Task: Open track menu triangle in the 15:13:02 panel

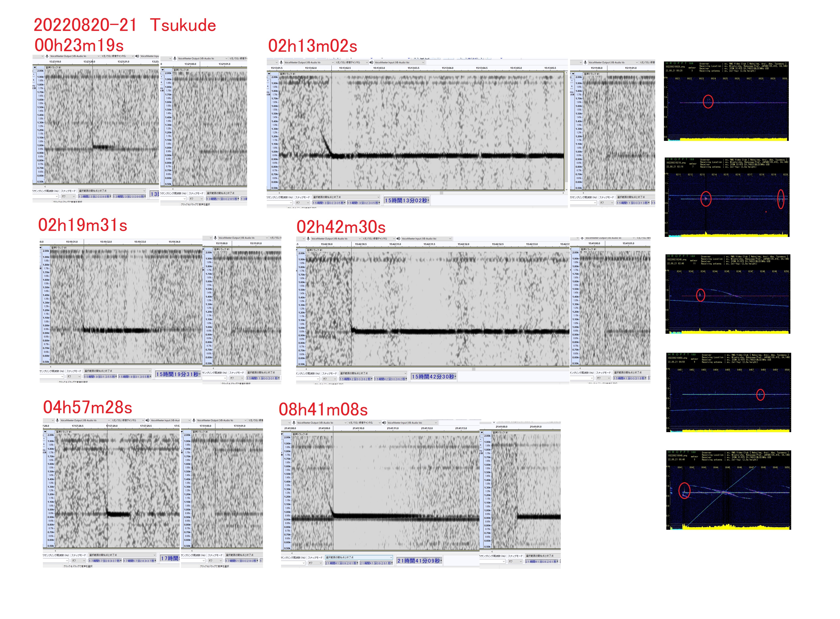Action: pos(269,74)
